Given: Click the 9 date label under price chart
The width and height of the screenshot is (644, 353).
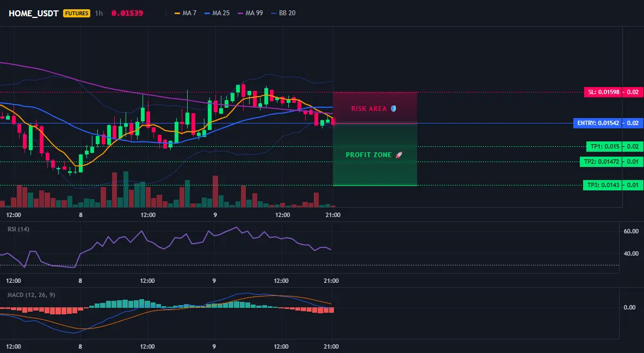Looking at the screenshot, I should pos(215,215).
